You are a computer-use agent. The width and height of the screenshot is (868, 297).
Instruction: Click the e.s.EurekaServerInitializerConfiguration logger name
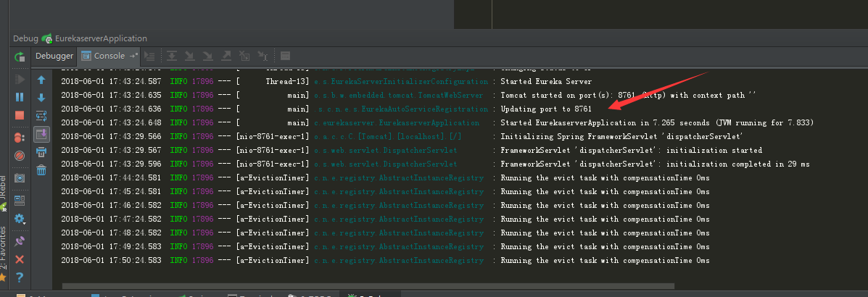401,81
